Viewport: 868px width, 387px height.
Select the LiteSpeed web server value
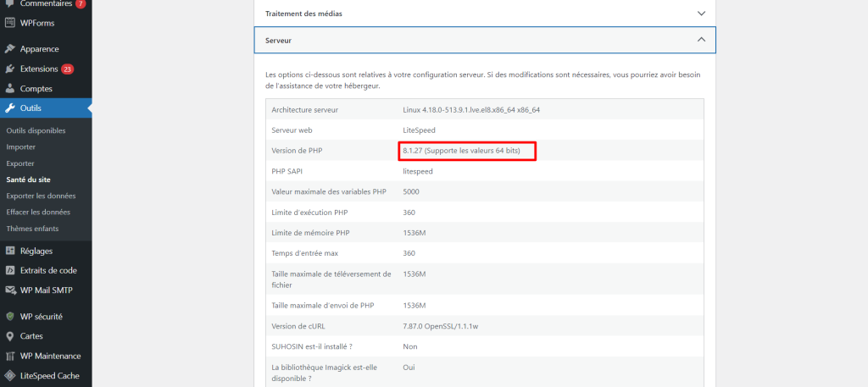click(419, 130)
